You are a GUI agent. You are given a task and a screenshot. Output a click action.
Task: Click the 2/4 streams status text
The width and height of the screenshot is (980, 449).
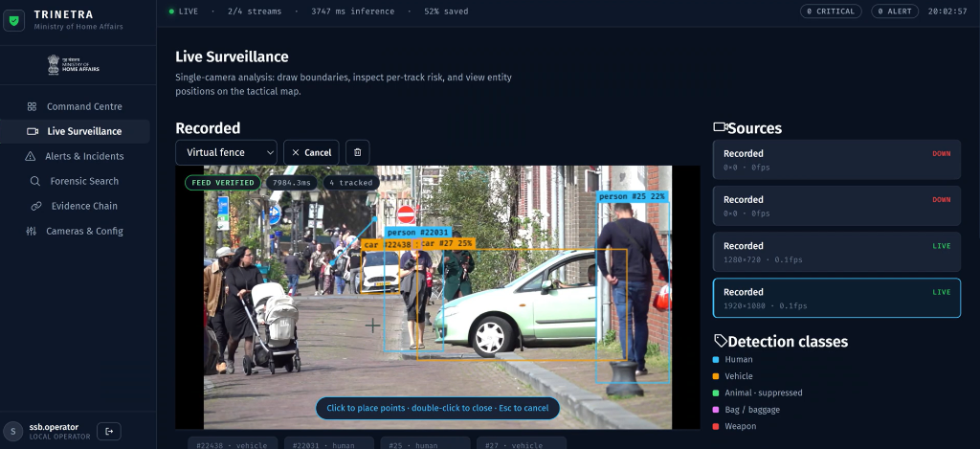point(255,11)
